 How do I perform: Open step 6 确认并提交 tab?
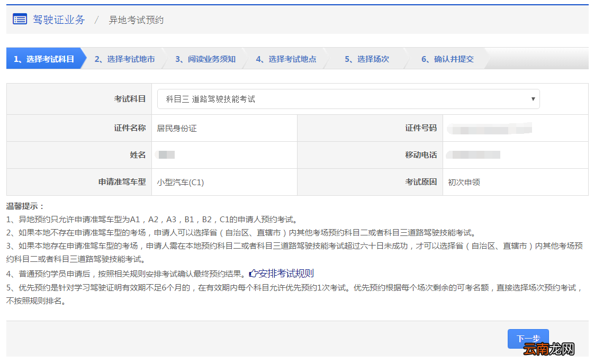click(447, 59)
